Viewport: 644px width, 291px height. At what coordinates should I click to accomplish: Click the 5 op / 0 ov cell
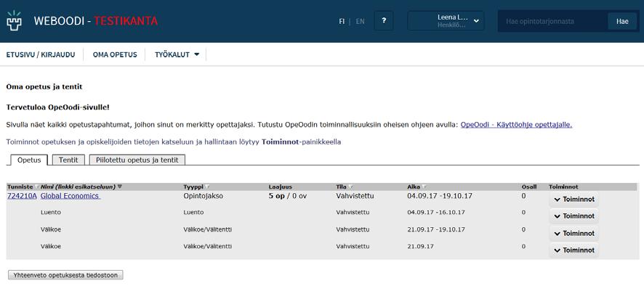click(x=288, y=196)
